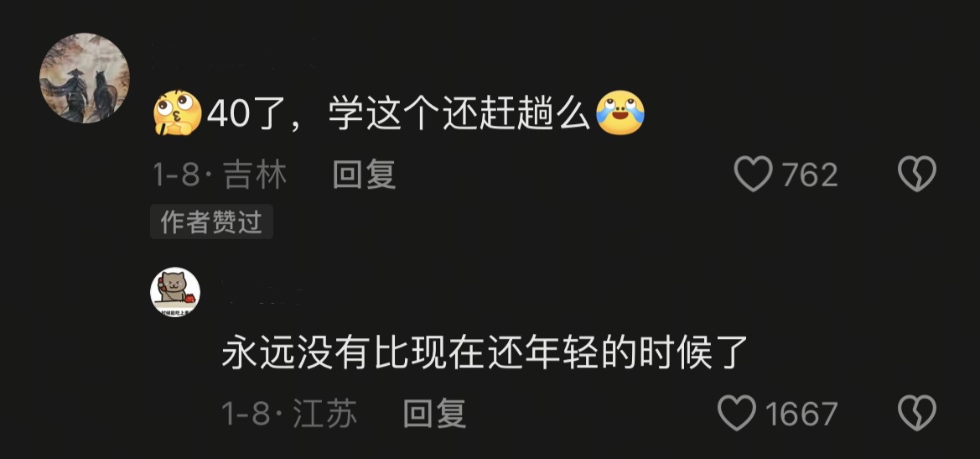980x459 pixels.
Task: Click the 江苏 location label
Action: tap(325, 414)
